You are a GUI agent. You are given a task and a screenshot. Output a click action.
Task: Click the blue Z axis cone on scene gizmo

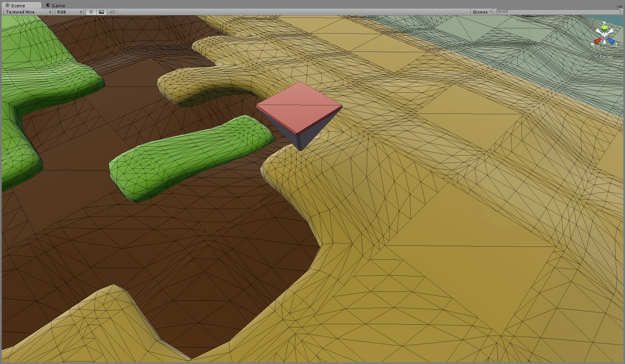[x=611, y=41]
